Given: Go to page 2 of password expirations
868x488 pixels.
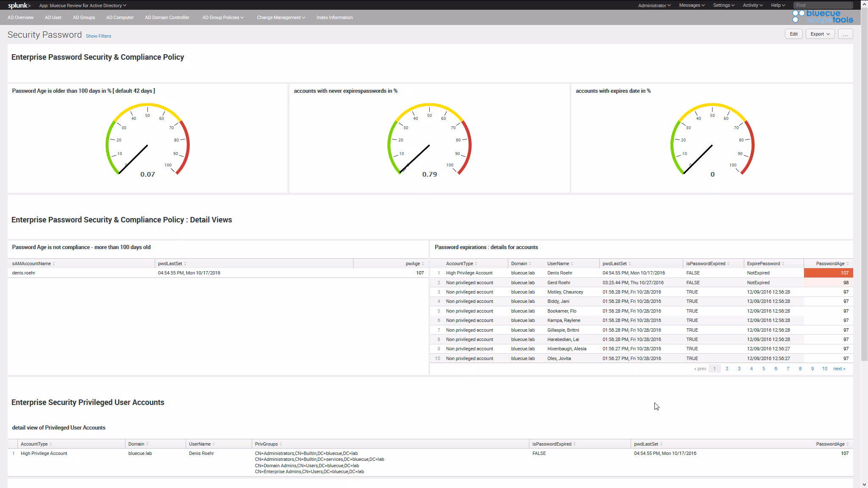Looking at the screenshot, I should point(727,369).
